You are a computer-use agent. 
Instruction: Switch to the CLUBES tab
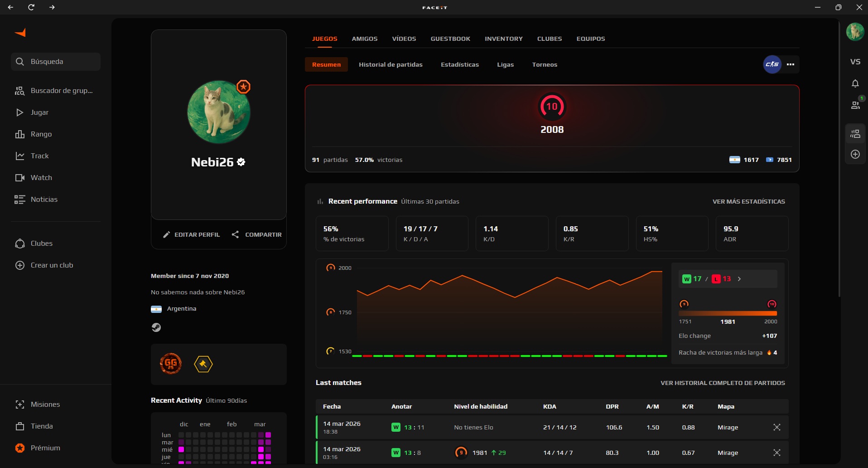pos(550,39)
